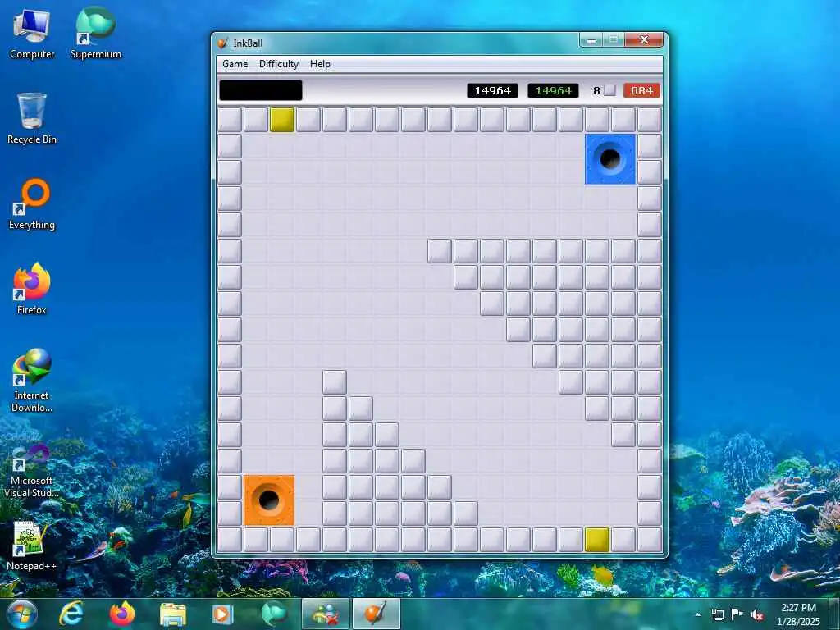Click the network tray icon

click(x=718, y=614)
